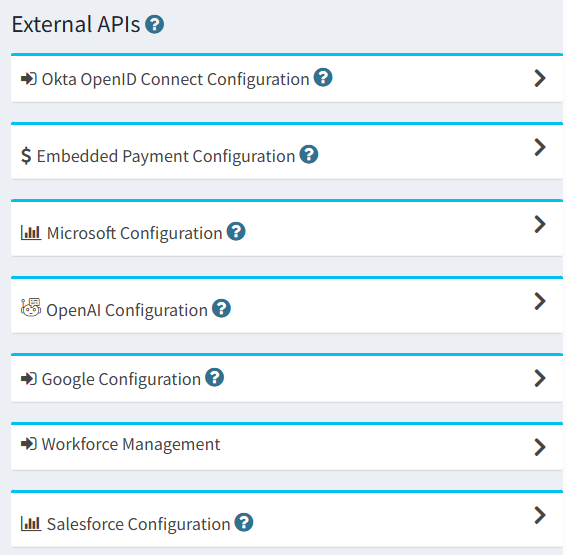Open the Workforce Management title

point(131,444)
